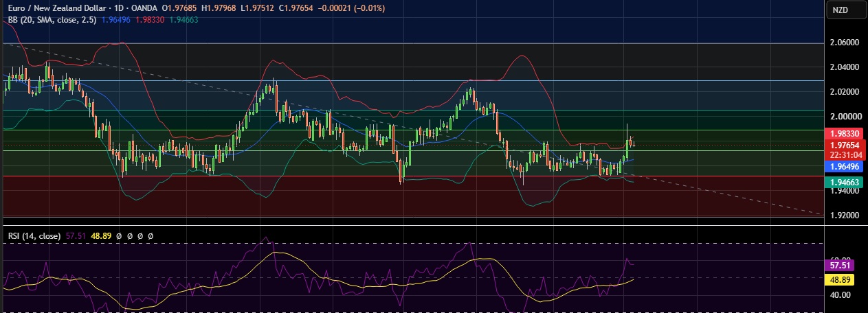This screenshot has height=313, width=868.
Task: Click the OANDA broker label
Action: point(140,8)
